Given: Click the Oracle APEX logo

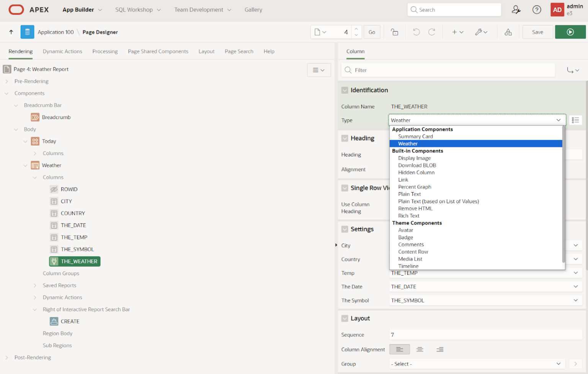Looking at the screenshot, I should [x=29, y=10].
